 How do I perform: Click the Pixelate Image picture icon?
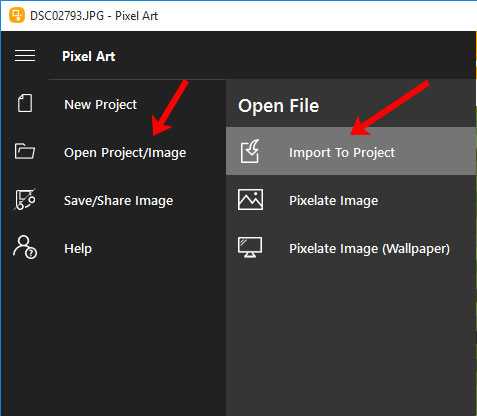tap(250, 199)
